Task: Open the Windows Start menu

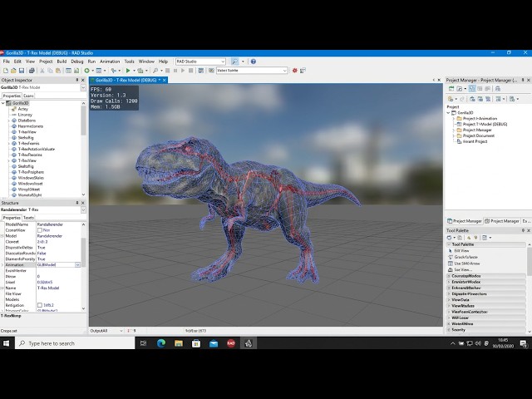Action: click(x=6, y=343)
